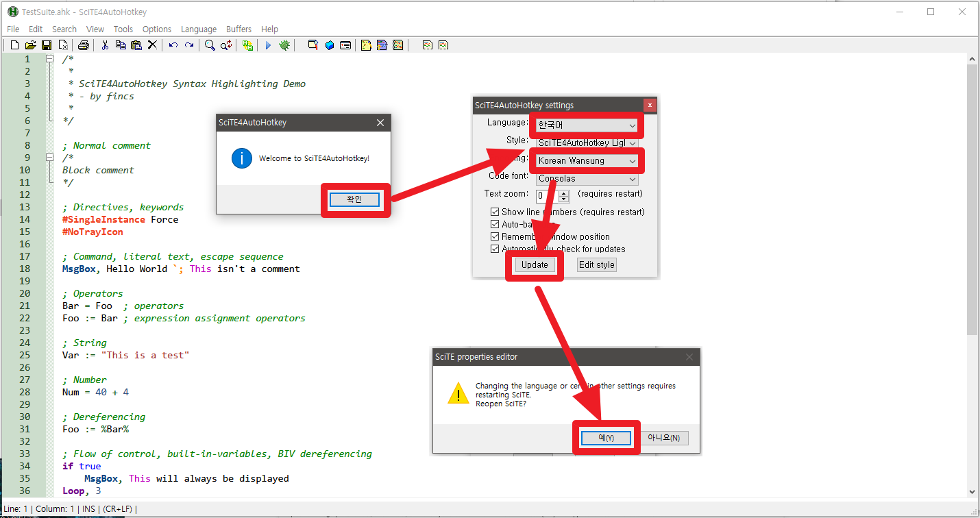This screenshot has height=518, width=980.
Task: Create a new file from toolbar
Action: coord(14,45)
